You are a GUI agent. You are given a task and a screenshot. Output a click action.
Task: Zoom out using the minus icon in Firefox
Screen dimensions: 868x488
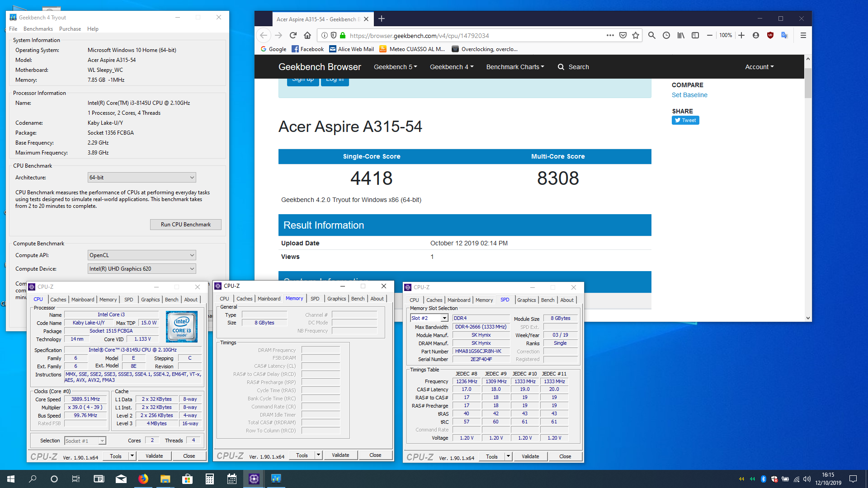[x=710, y=35]
